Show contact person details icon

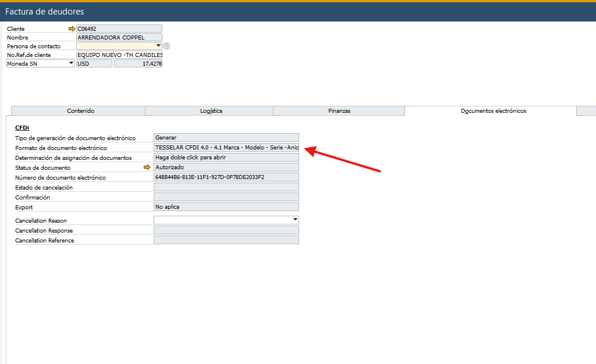(x=166, y=46)
